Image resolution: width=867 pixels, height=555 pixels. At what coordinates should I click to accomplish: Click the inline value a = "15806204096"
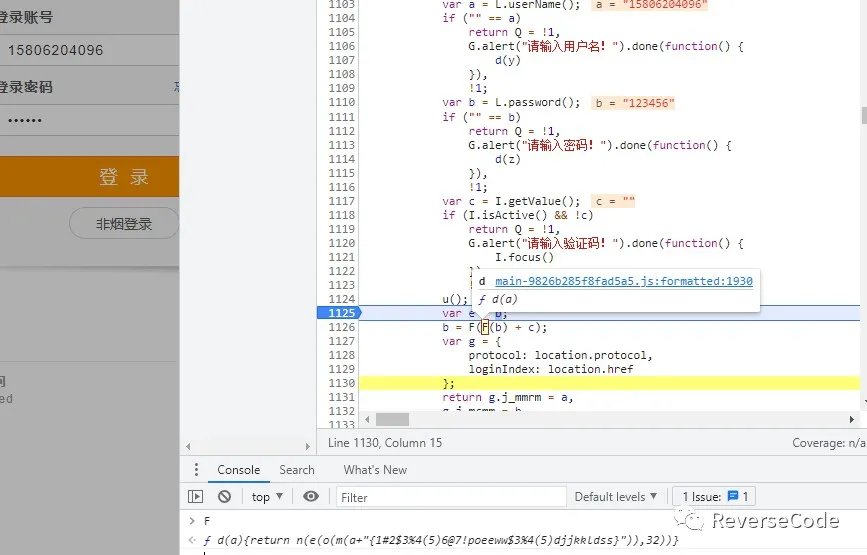(x=651, y=4)
